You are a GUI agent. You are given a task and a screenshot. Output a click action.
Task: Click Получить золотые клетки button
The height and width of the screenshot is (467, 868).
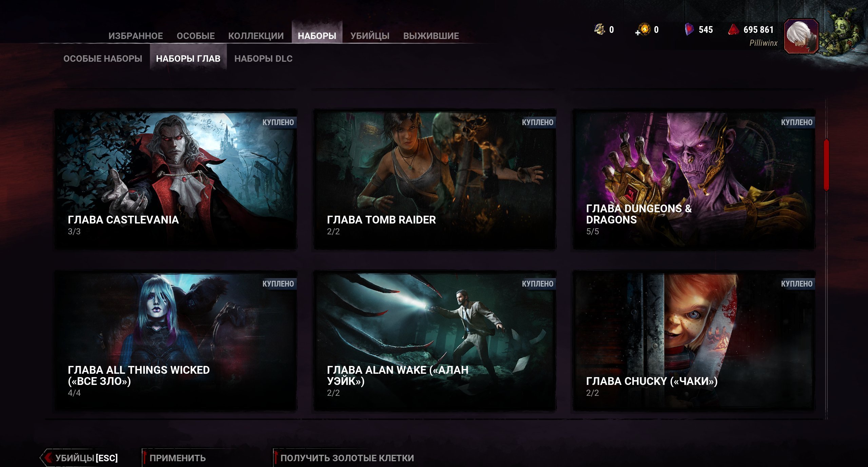click(x=347, y=458)
